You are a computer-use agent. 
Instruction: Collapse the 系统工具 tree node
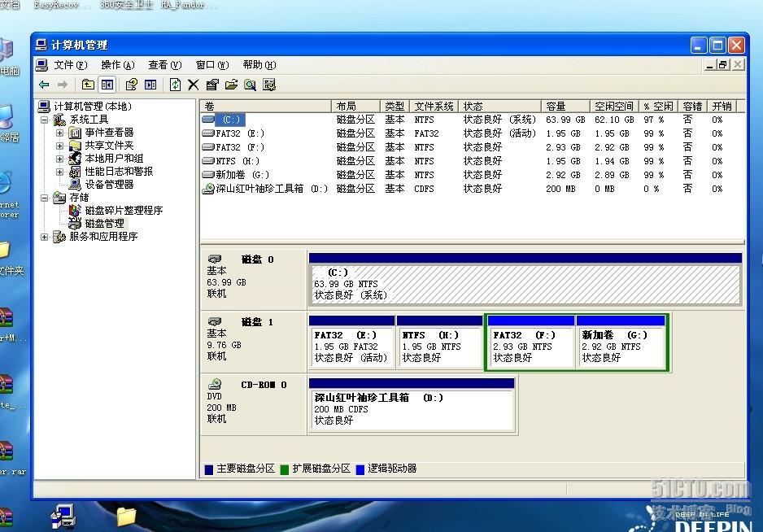(x=44, y=120)
